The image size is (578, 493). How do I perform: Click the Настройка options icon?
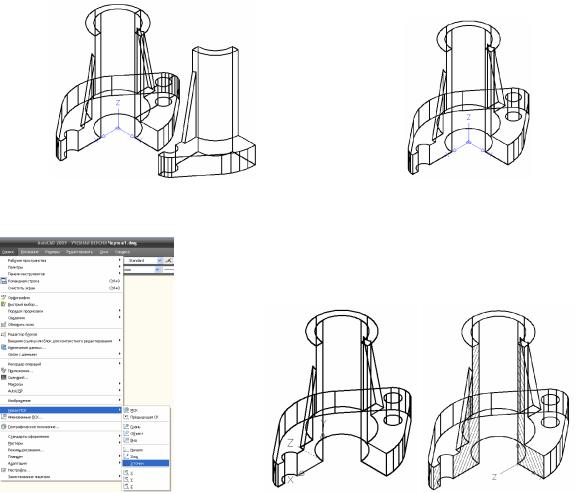tap(4, 470)
